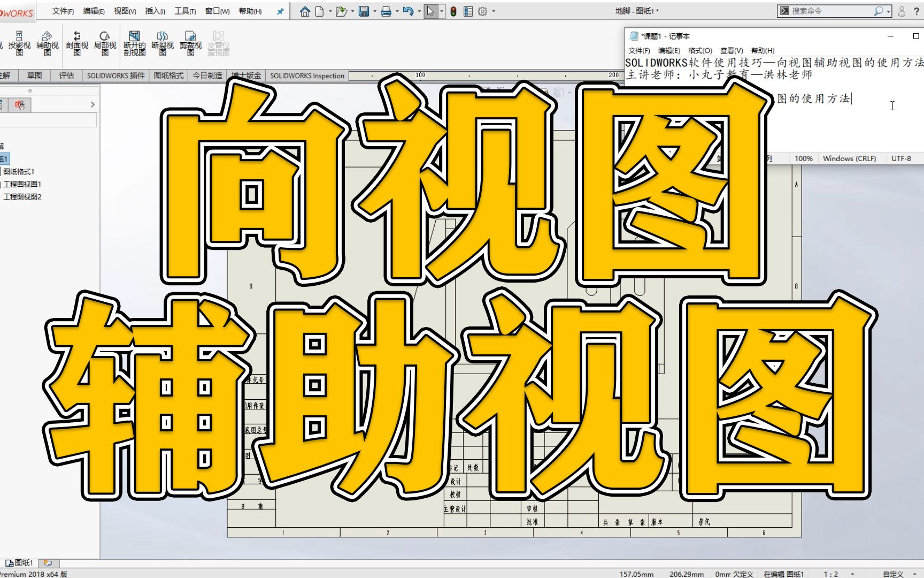Open the 插入(I) menu in SOLIDWORKS

pyautogui.click(x=155, y=11)
